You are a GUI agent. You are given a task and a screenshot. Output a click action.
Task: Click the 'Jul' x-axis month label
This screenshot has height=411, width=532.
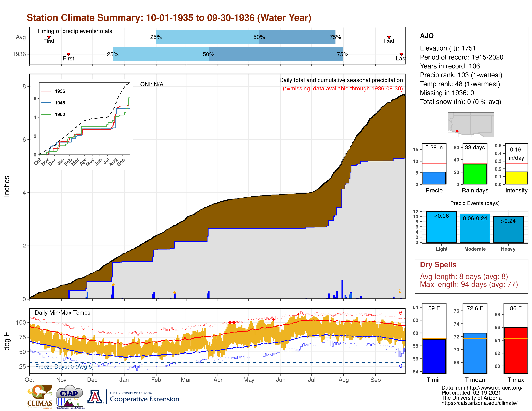pyautogui.click(x=312, y=380)
